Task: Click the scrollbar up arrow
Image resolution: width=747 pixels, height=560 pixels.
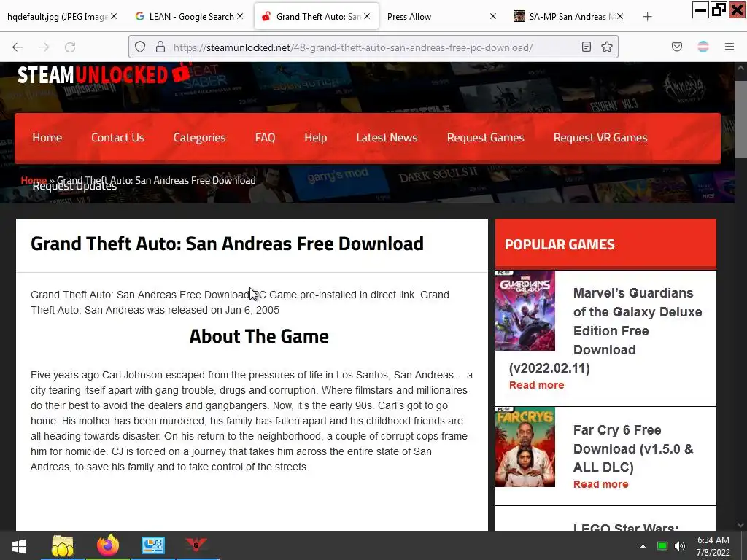Action: coord(740,68)
